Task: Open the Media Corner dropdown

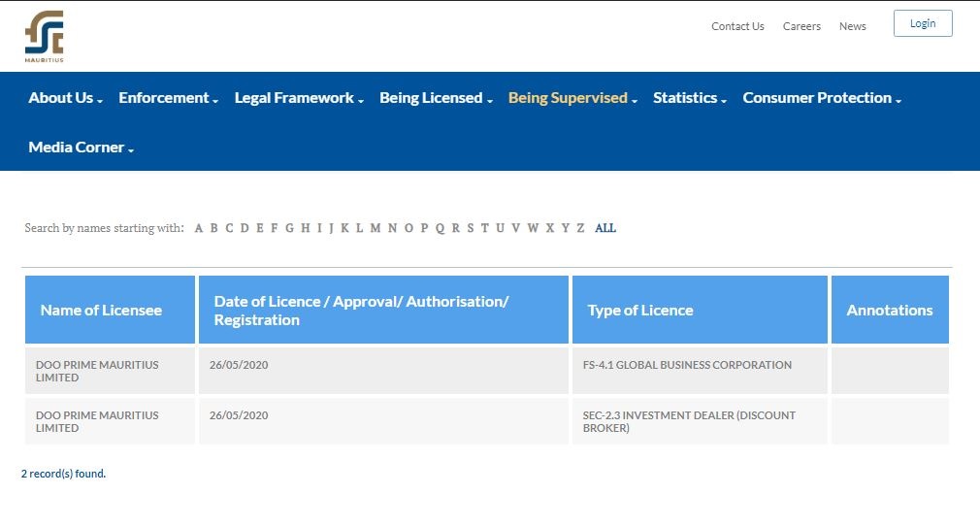Action: 82,147
